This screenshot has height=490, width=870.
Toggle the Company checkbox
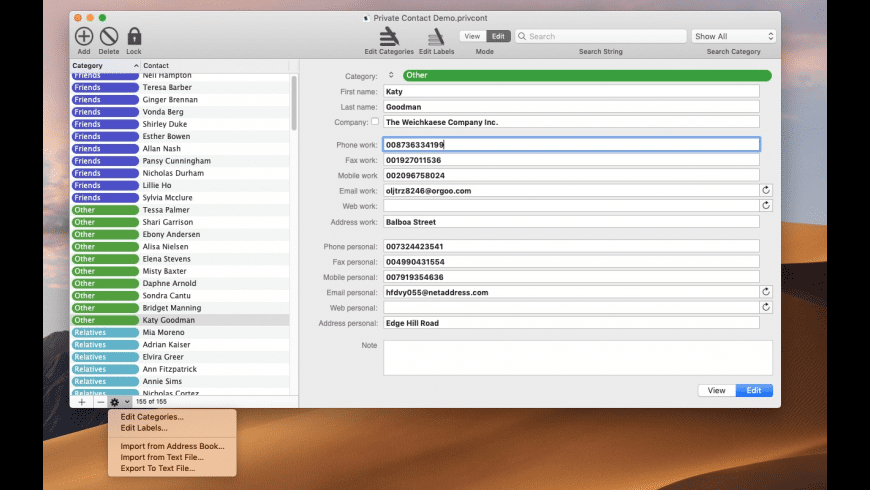(x=375, y=122)
